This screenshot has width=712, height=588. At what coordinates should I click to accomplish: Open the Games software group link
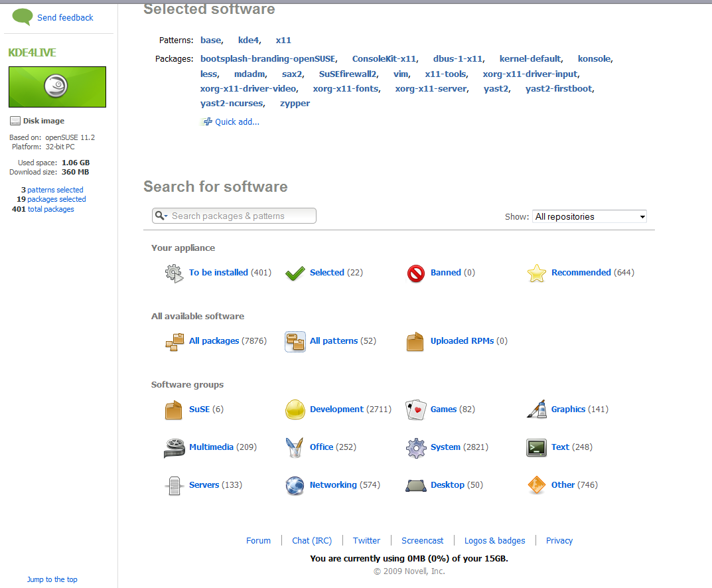pyautogui.click(x=443, y=409)
